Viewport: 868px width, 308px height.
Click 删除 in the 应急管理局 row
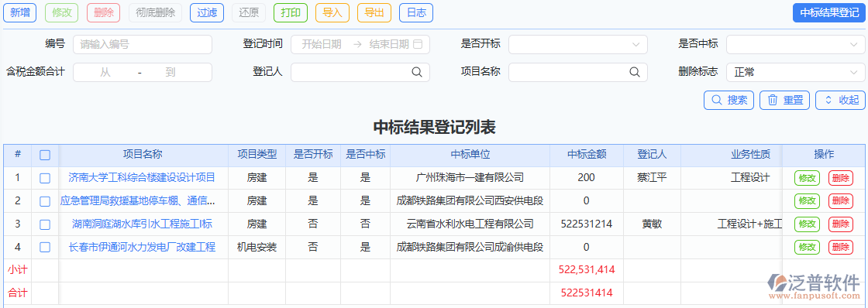click(840, 201)
